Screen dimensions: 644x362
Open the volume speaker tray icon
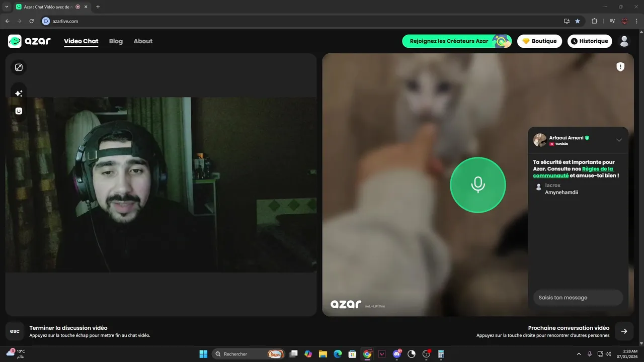(x=608, y=354)
